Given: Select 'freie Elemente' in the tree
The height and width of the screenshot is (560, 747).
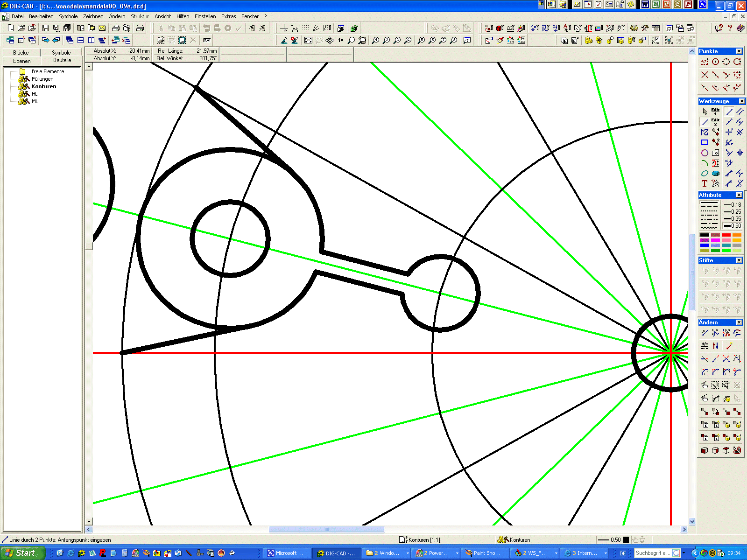Looking at the screenshot, I should pyautogui.click(x=48, y=71).
